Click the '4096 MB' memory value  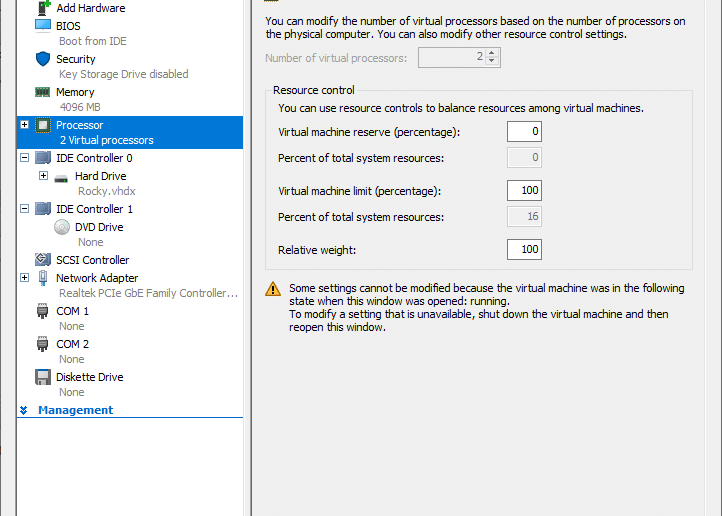[80, 107]
